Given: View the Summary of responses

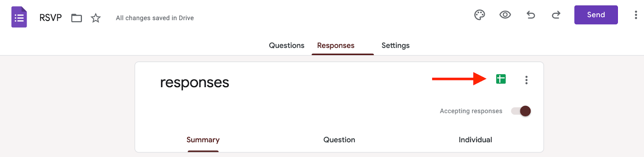Looking at the screenshot, I should click(x=203, y=140).
